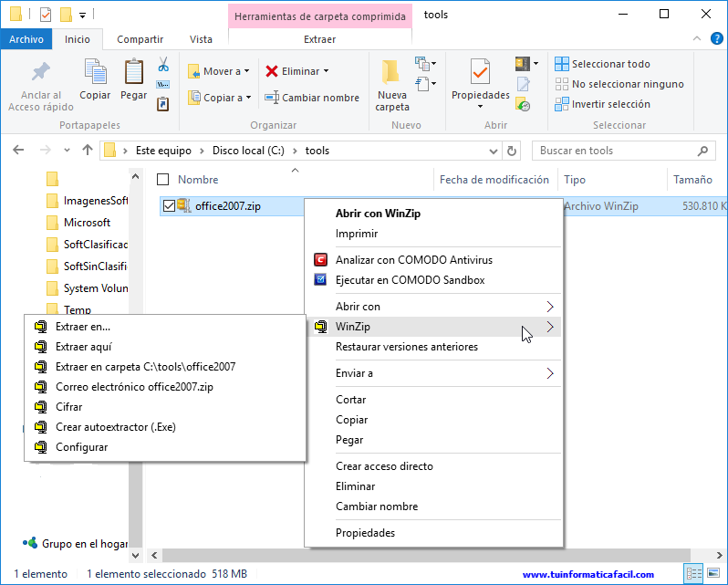The image size is (728, 585).
Task: Click No seleccionar ninguno
Action: point(619,84)
